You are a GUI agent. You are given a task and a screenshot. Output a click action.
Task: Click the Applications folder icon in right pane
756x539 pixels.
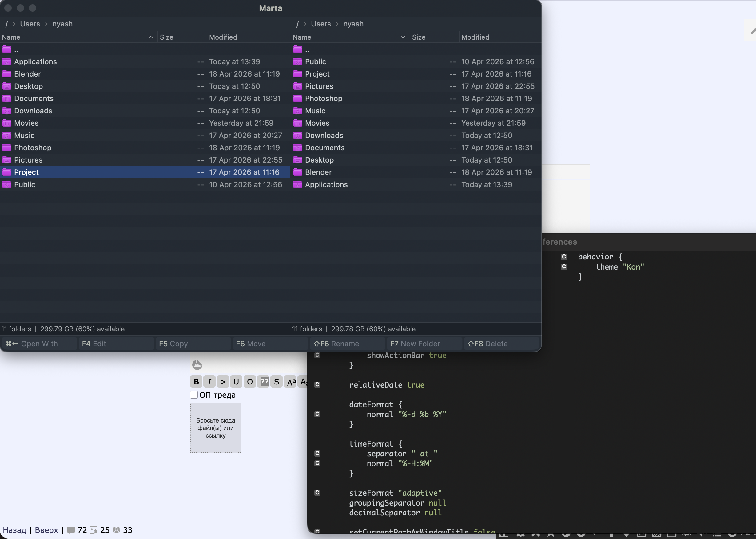[298, 185]
